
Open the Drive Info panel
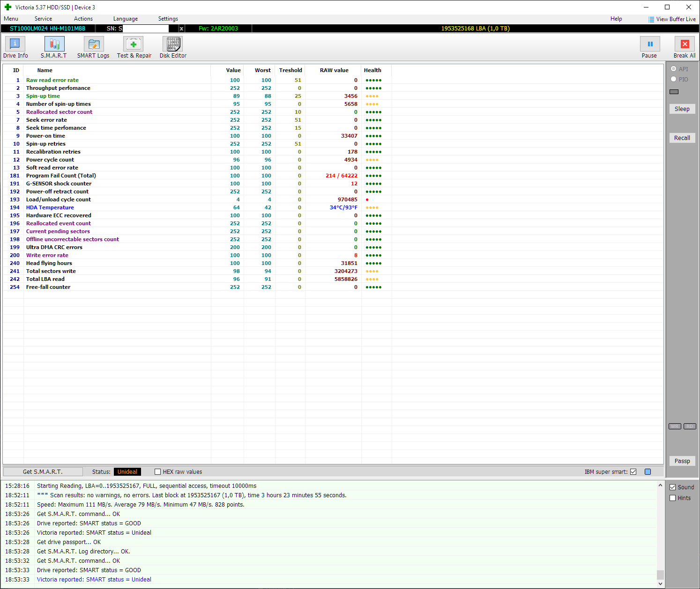click(15, 47)
